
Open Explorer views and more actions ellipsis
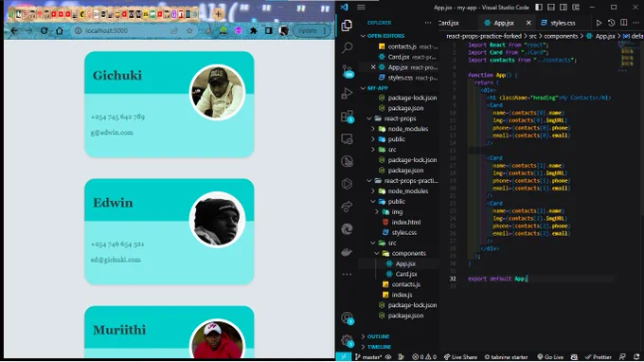(x=428, y=23)
